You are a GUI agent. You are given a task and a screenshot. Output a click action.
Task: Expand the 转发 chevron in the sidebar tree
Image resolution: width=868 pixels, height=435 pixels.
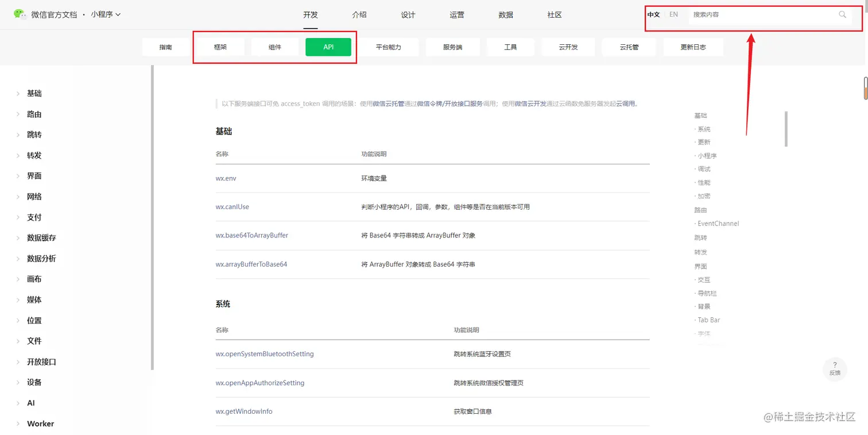[x=18, y=156]
